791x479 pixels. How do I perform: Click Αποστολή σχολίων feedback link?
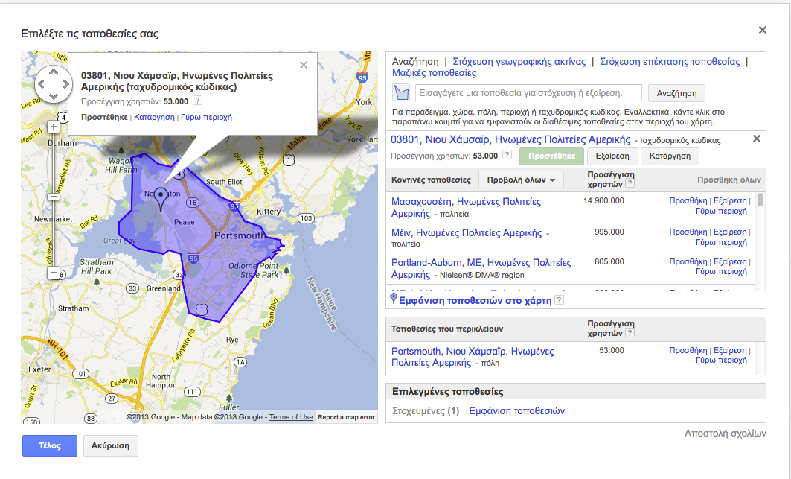click(x=725, y=434)
